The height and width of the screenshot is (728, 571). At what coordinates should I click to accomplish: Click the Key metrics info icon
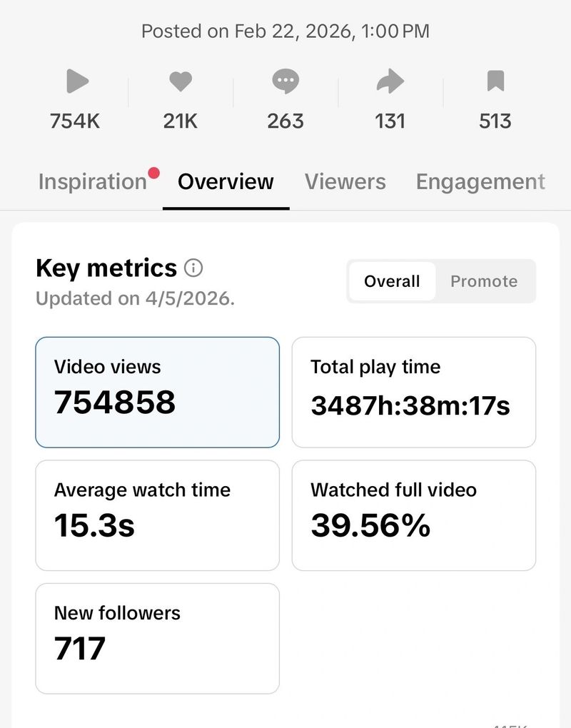click(x=193, y=268)
